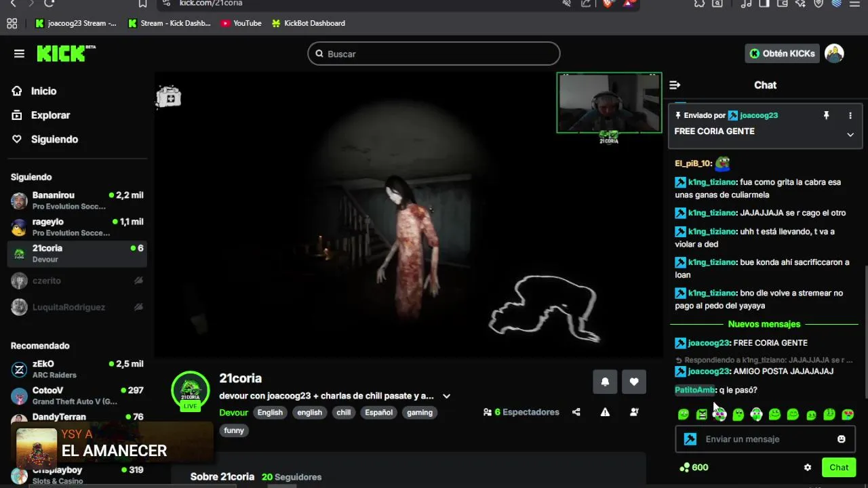The image size is (868, 488).
Task: Click the Español tag
Action: click(x=378, y=412)
